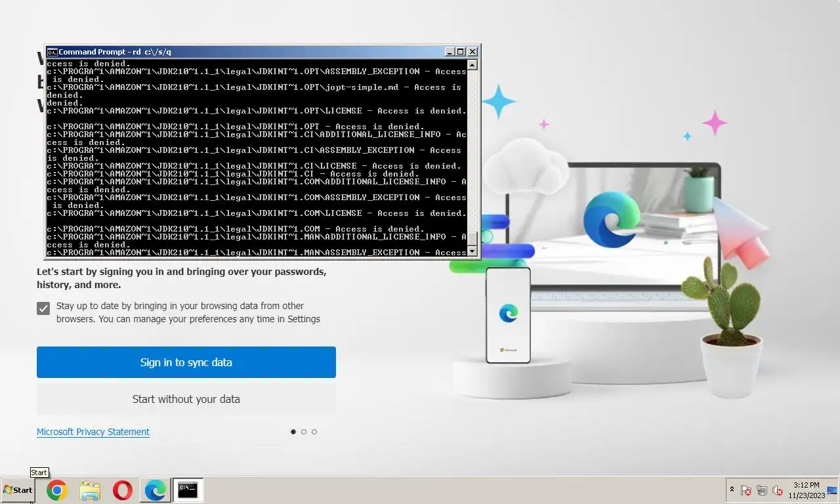Screen dimensions: 840x504
Task: Open the Start menu
Action: point(18,490)
